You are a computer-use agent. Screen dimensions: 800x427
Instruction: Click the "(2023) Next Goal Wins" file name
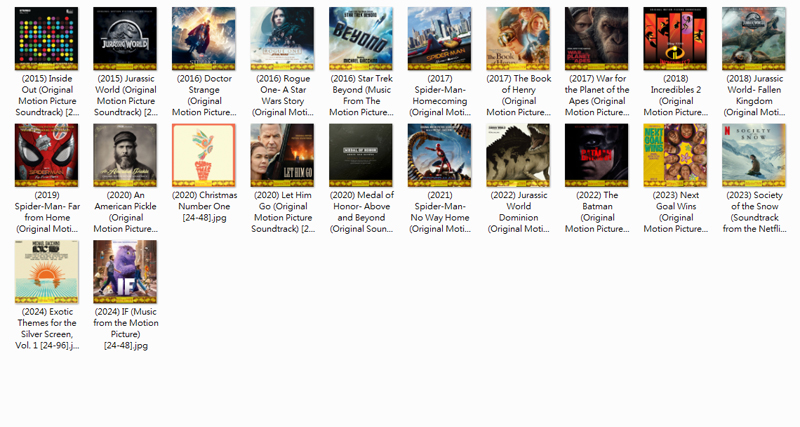coord(676,212)
